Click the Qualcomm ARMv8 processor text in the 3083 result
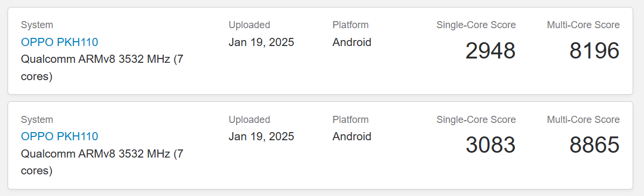The image size is (644, 196). coord(102,162)
